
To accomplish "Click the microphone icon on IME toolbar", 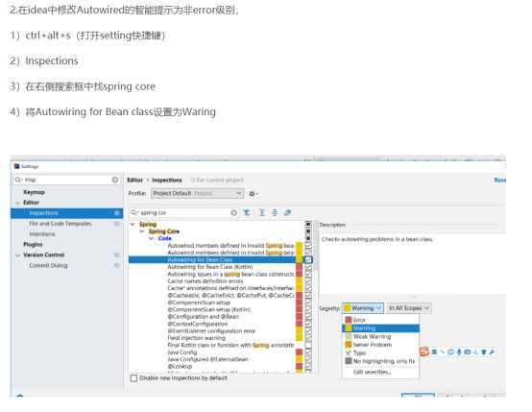I will [459, 351].
